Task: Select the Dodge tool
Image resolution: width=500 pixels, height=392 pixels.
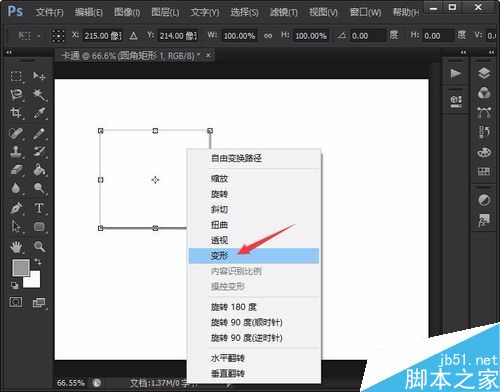Action: [x=39, y=188]
